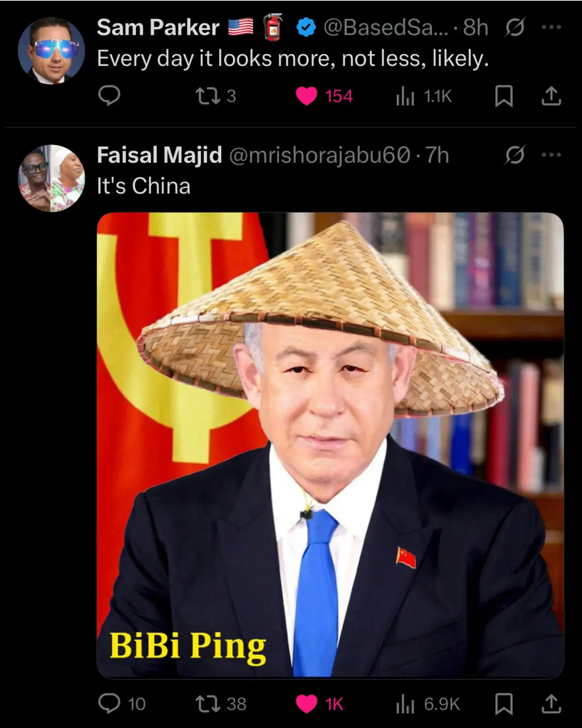Image resolution: width=582 pixels, height=728 pixels.
Task: Expand more options on Faisal Majid's post
Action: tap(551, 155)
